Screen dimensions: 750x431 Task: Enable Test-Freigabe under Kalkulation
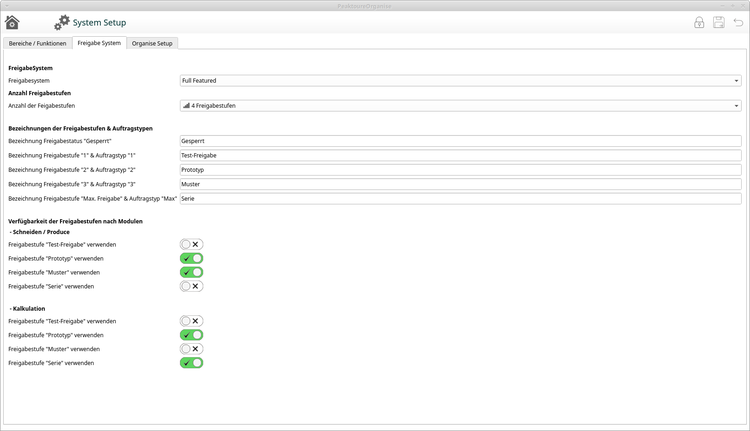pos(191,321)
